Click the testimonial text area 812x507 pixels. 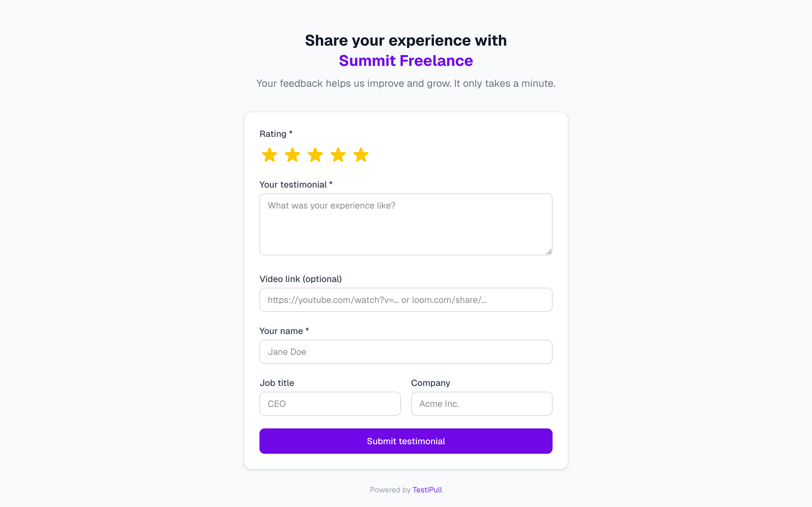pos(406,224)
